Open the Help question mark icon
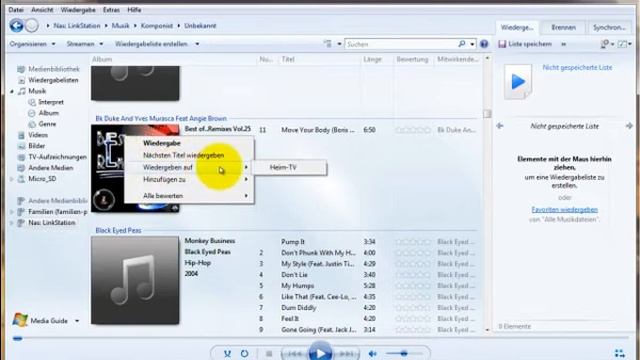The width and height of the screenshot is (640, 360). click(x=484, y=44)
